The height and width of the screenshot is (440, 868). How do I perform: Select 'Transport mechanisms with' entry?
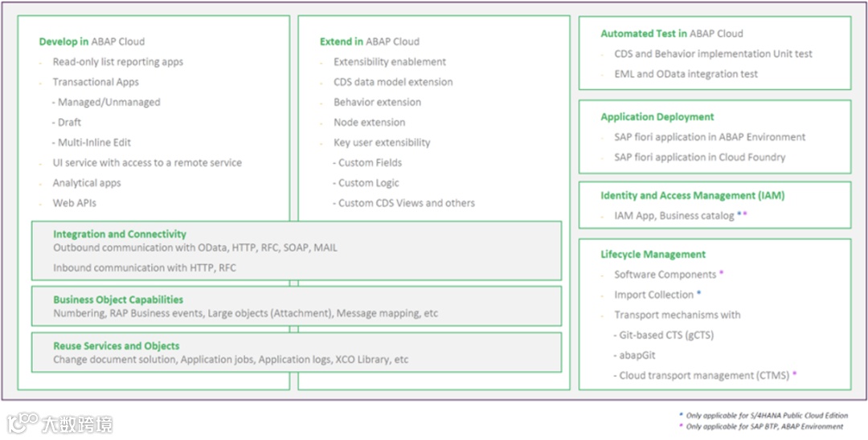tap(678, 315)
